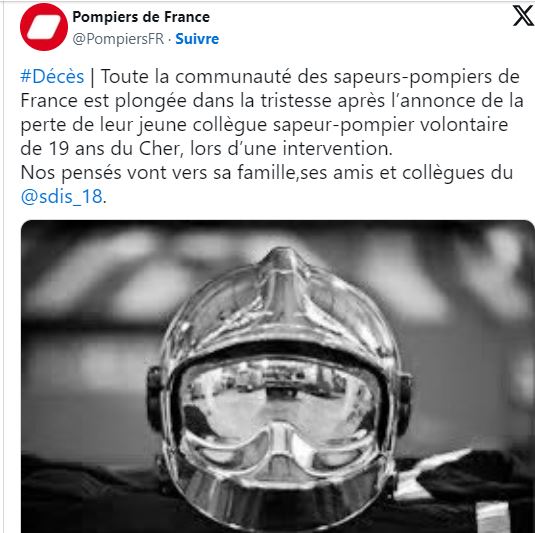The height and width of the screenshot is (533, 535).
Task: Click the phrase 'sapeur-pompier volontaire'
Action: click(390, 125)
